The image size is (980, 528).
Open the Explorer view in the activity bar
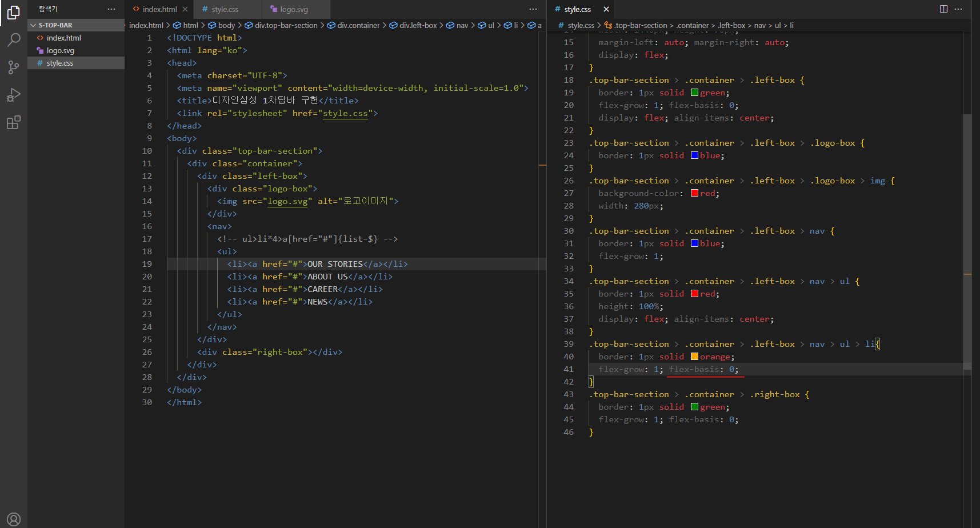point(14,13)
